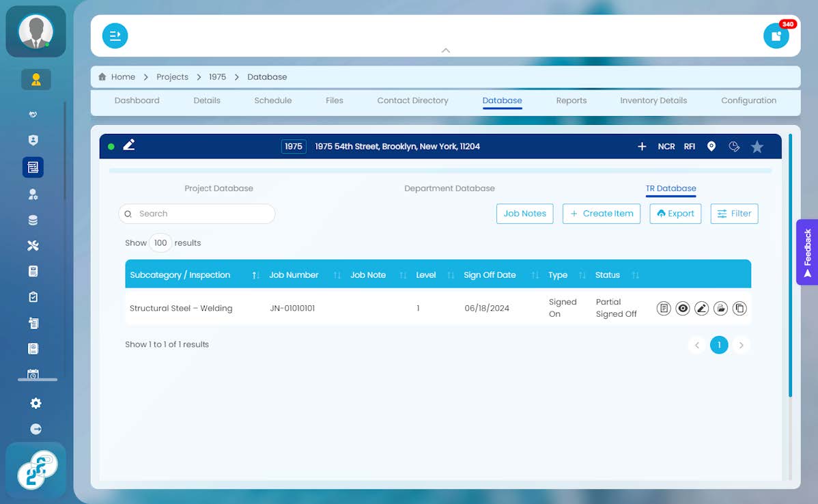Click the star favorite icon in project header
Screen dimensions: 818x504
tap(757, 147)
